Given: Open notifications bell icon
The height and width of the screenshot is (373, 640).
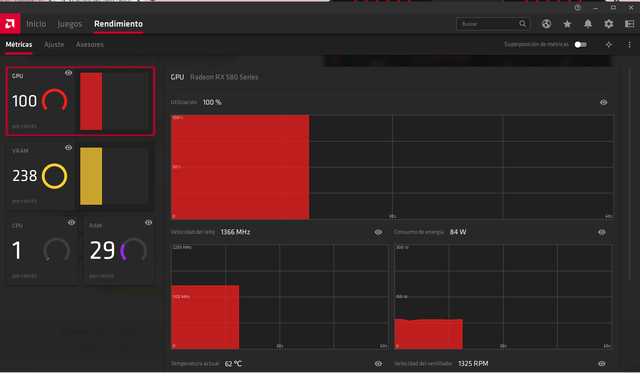Looking at the screenshot, I should point(588,24).
